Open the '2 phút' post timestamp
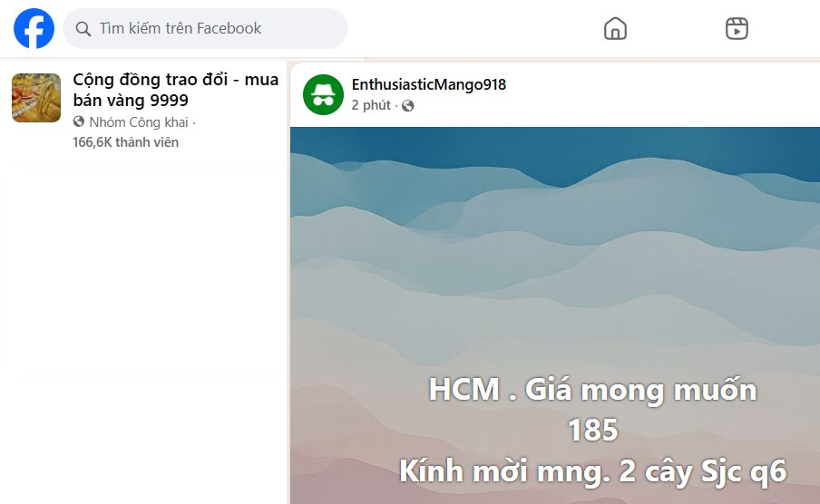This screenshot has height=504, width=820. 371,106
